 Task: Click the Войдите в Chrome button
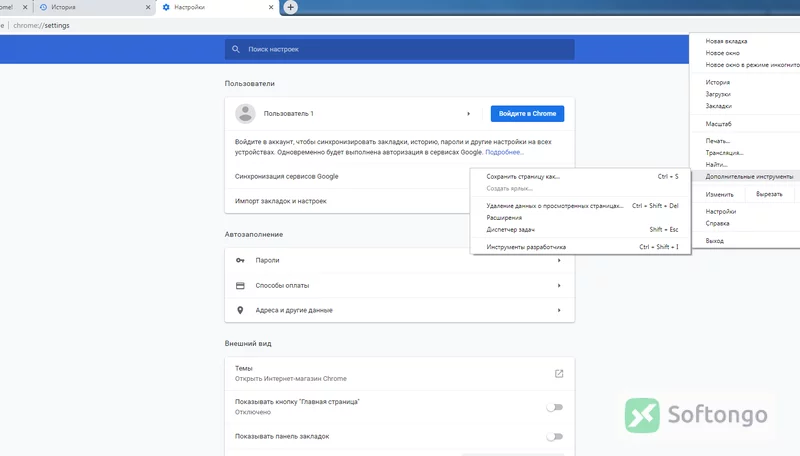coord(527,114)
